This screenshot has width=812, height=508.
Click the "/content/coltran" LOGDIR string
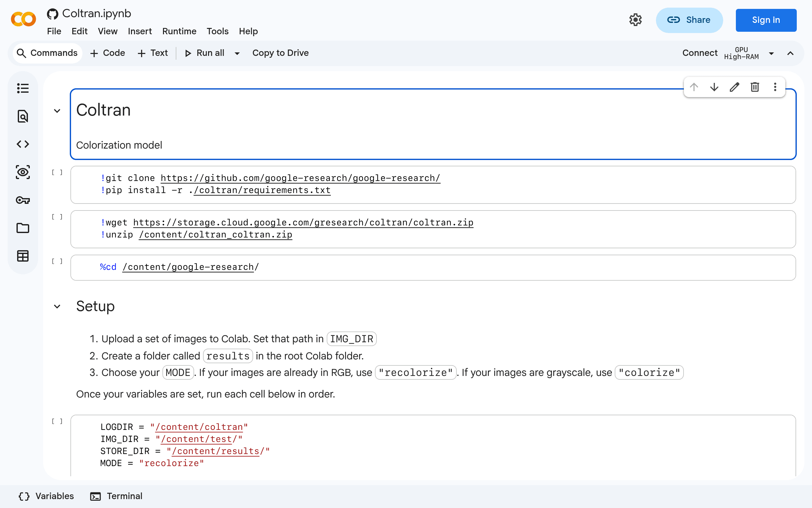pyautogui.click(x=199, y=427)
